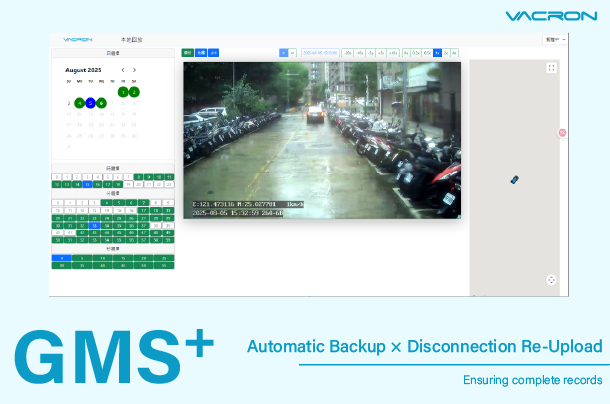Select August 6 in the calendar
The image size is (610, 404).
[101, 103]
